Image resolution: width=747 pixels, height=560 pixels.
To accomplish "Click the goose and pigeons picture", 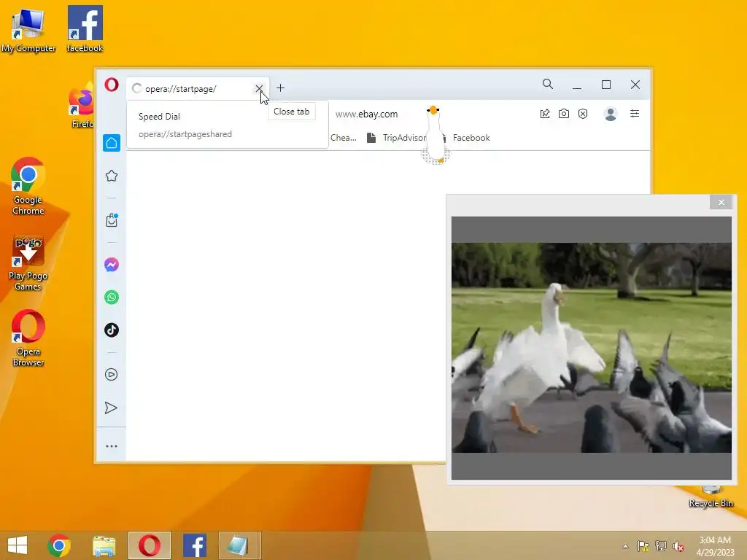I will tap(591, 348).
